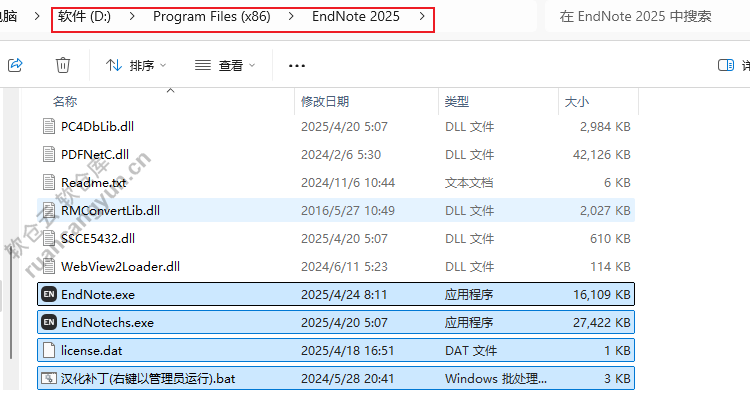Image resolution: width=750 pixels, height=410 pixels.
Task: Click the share icon in the toolbar
Action: tap(15, 65)
